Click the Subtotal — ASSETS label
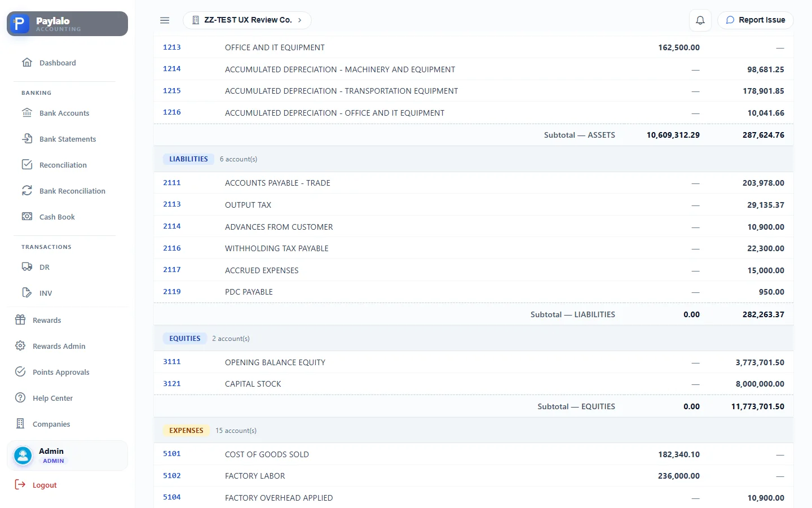The width and height of the screenshot is (812, 508). coord(580,135)
